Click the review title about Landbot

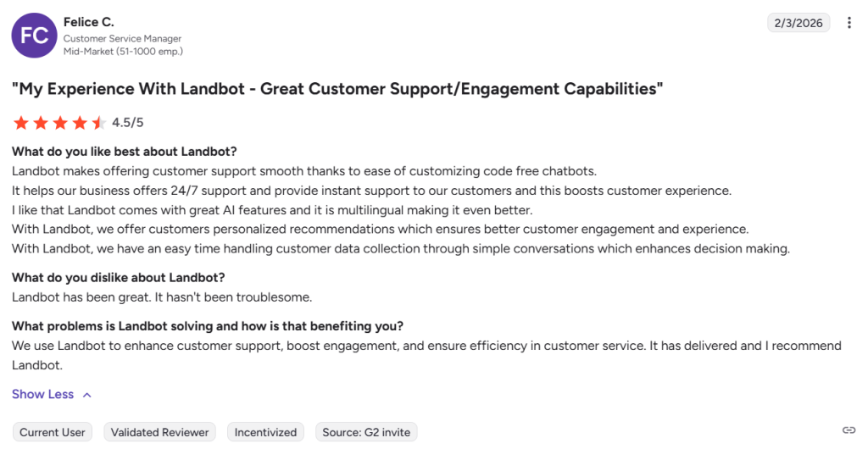coord(337,89)
